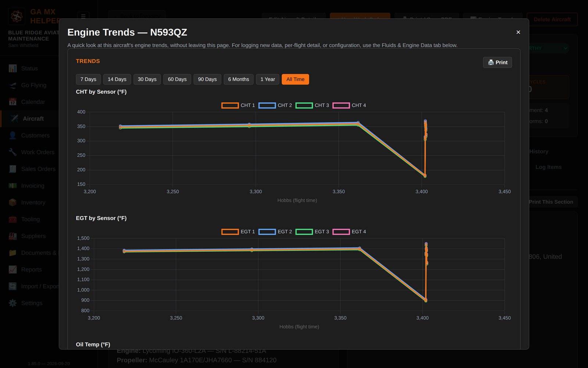Open the Go Flying sidebar icon
Viewport: 588px width, 368px height.
pyautogui.click(x=13, y=85)
